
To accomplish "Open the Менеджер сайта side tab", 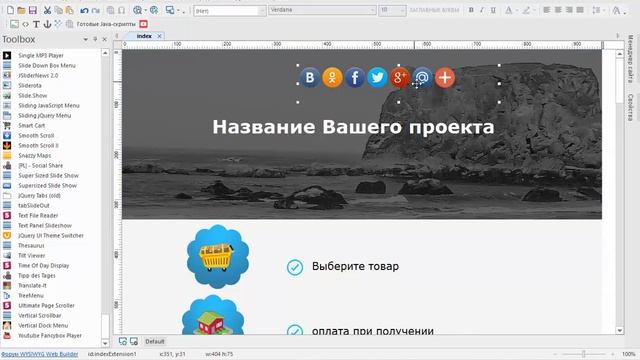I will (631, 59).
